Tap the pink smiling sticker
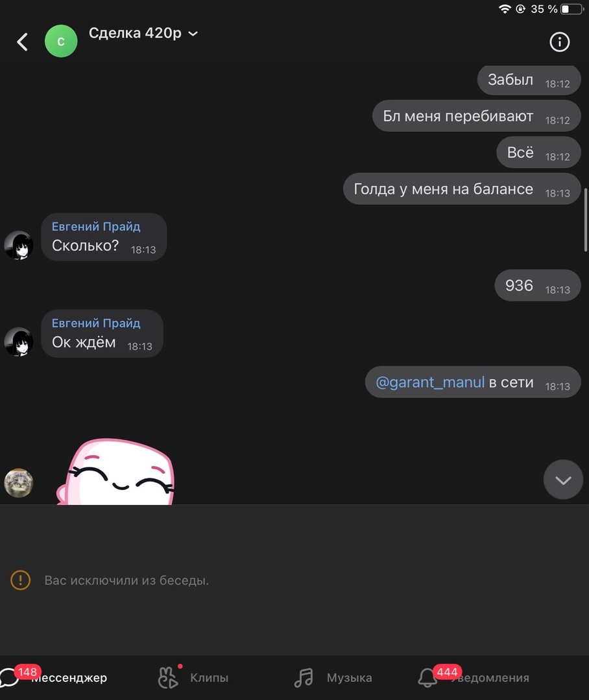 pyautogui.click(x=115, y=471)
